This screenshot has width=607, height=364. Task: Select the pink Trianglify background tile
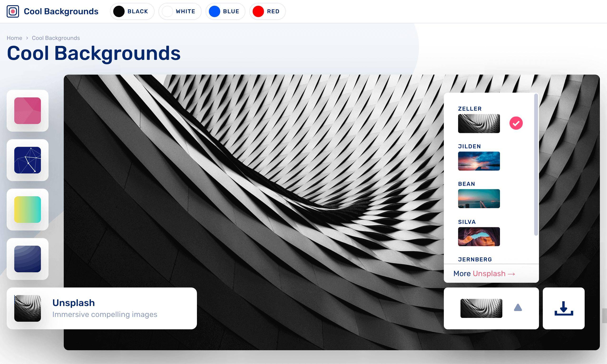pyautogui.click(x=28, y=111)
